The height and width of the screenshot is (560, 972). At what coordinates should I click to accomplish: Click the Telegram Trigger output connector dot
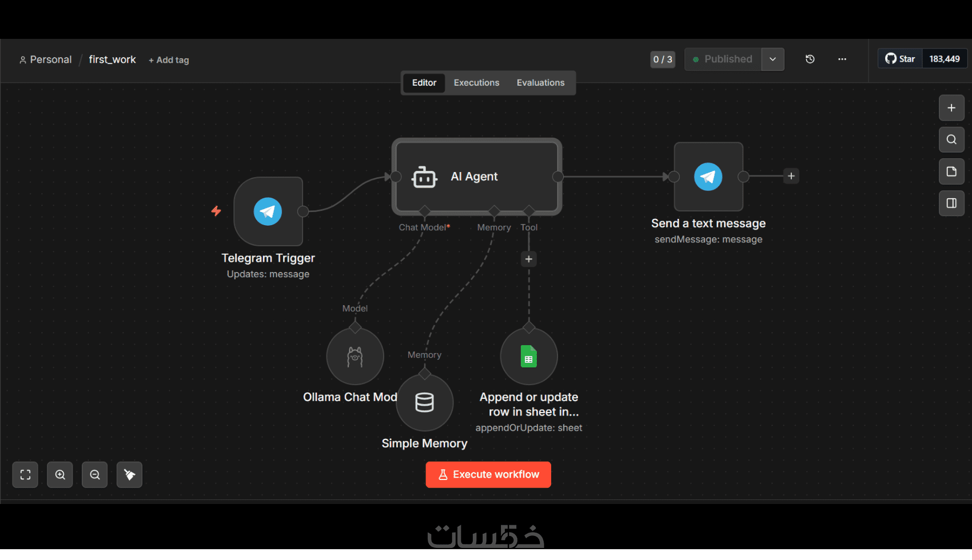click(x=303, y=211)
